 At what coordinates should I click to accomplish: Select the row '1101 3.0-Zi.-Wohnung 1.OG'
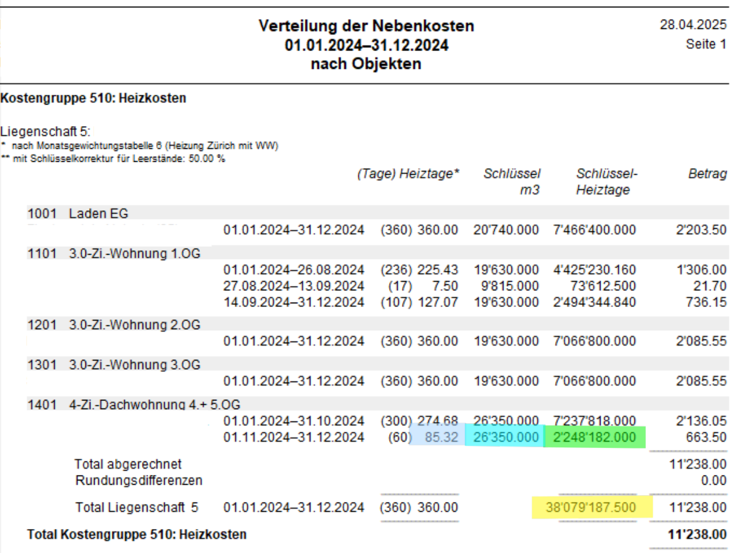point(378,253)
